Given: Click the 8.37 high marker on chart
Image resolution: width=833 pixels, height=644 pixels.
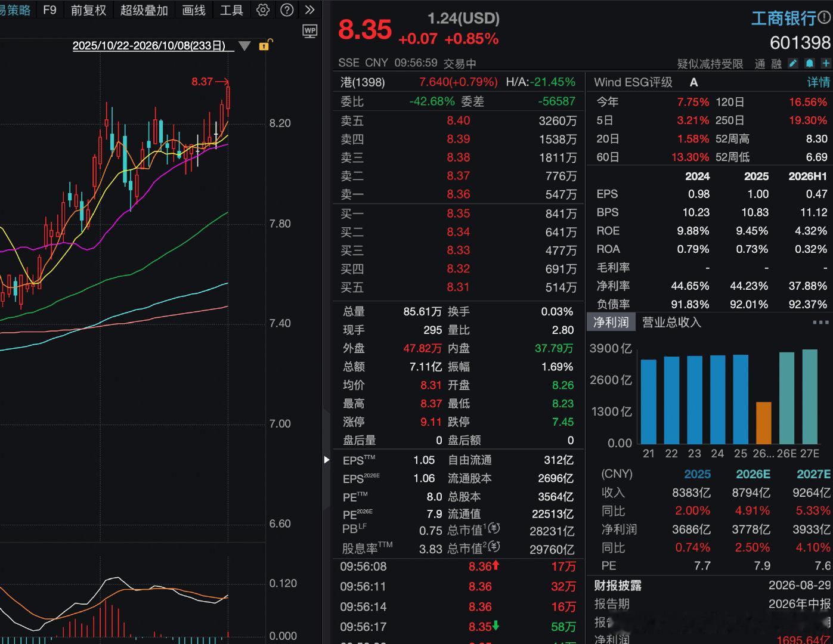Looking at the screenshot, I should coord(202,82).
